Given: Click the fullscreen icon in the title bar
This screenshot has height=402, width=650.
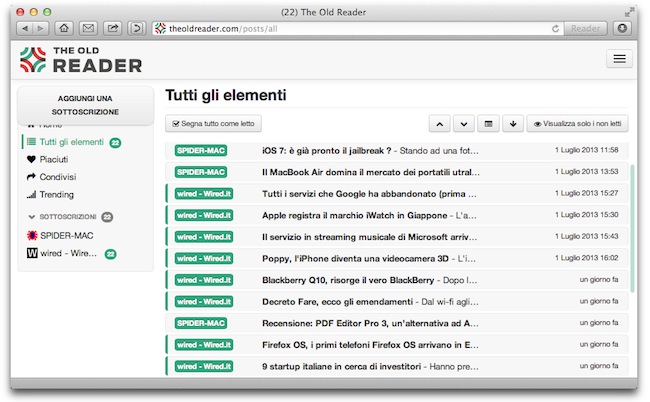Looking at the screenshot, I should point(629,12).
